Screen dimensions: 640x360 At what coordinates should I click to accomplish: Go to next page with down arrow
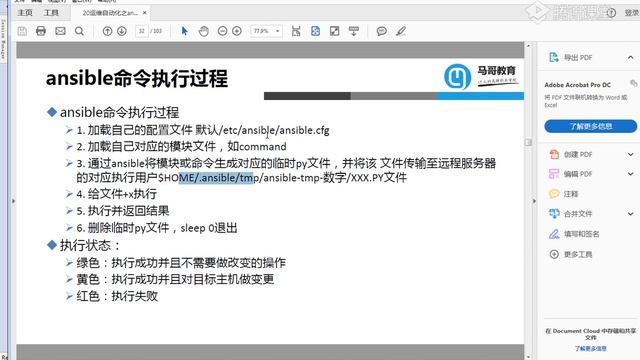[122, 31]
